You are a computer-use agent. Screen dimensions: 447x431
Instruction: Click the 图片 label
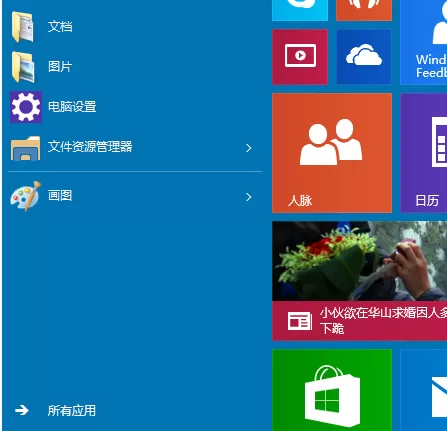60,67
